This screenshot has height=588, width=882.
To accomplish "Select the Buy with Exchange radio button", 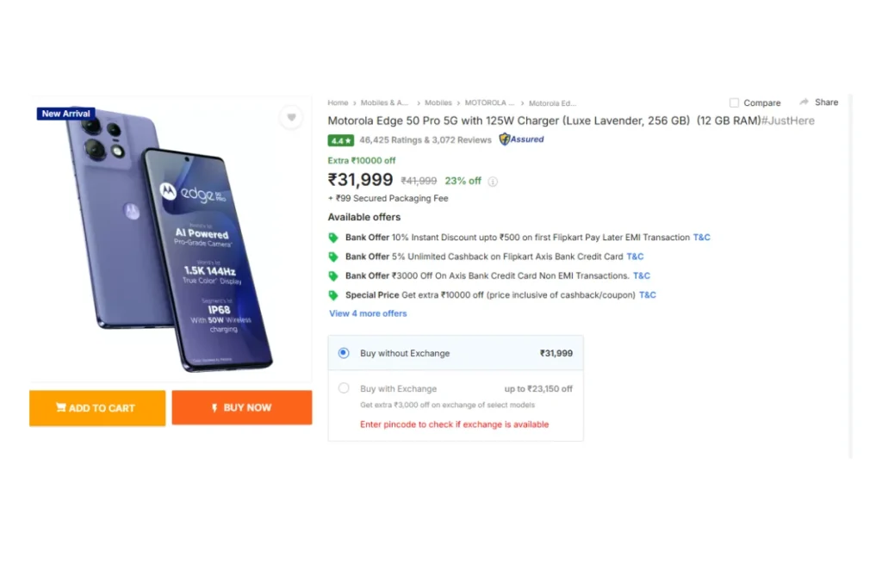I will click(344, 388).
